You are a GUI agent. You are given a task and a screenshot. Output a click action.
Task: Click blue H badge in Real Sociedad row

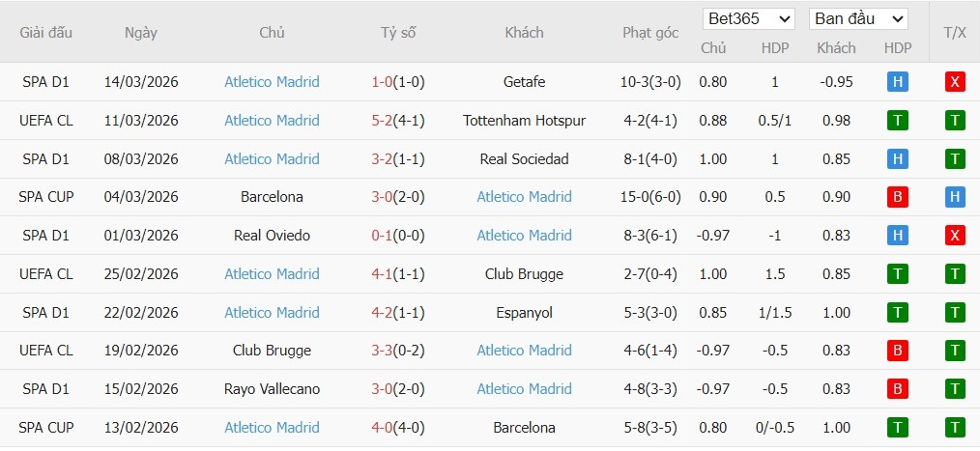[897, 159]
